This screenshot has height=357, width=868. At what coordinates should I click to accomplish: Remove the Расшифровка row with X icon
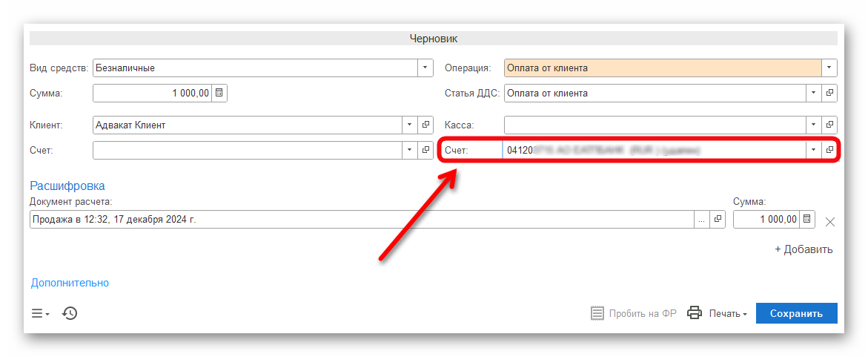pyautogui.click(x=830, y=221)
